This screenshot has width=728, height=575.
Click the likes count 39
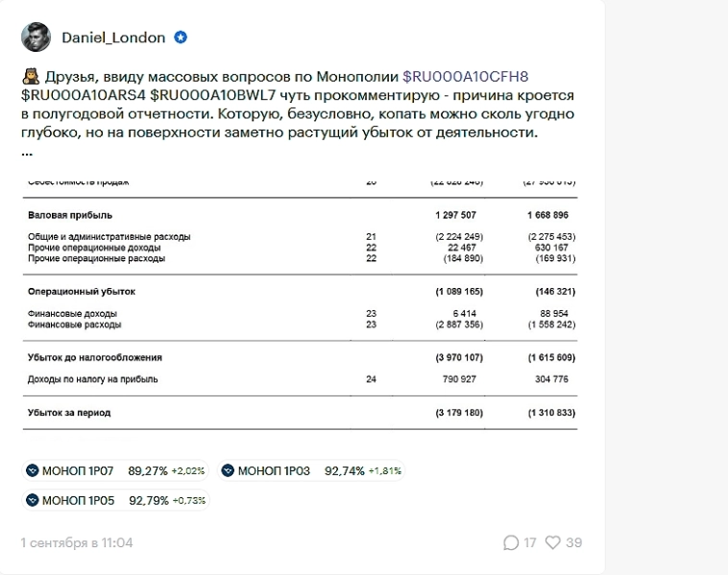pyautogui.click(x=574, y=542)
